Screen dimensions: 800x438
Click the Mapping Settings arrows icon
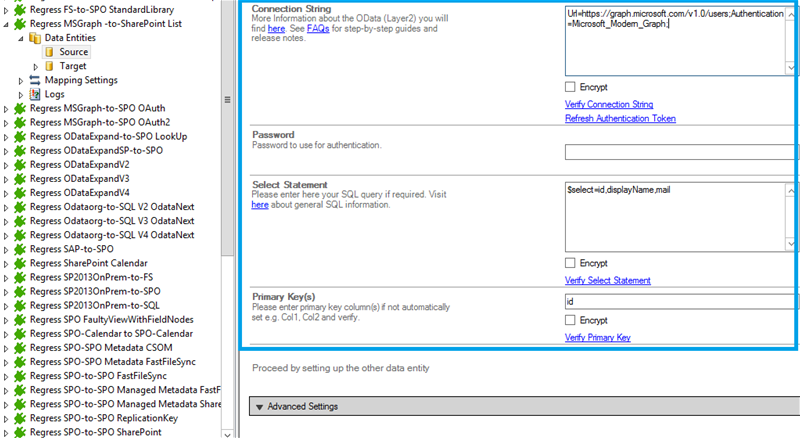click(x=35, y=80)
